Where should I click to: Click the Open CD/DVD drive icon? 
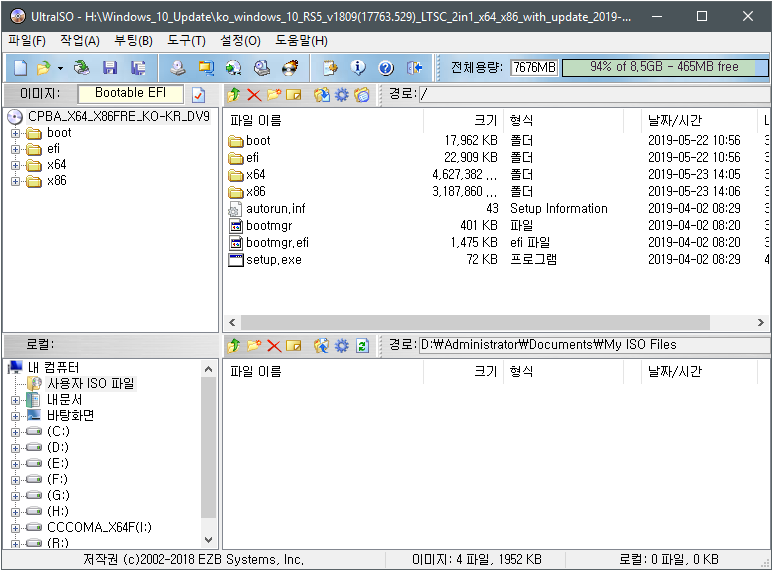click(x=82, y=67)
